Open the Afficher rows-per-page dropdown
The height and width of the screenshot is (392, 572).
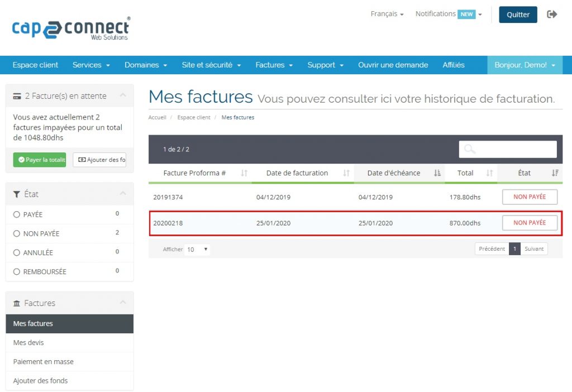click(x=197, y=249)
